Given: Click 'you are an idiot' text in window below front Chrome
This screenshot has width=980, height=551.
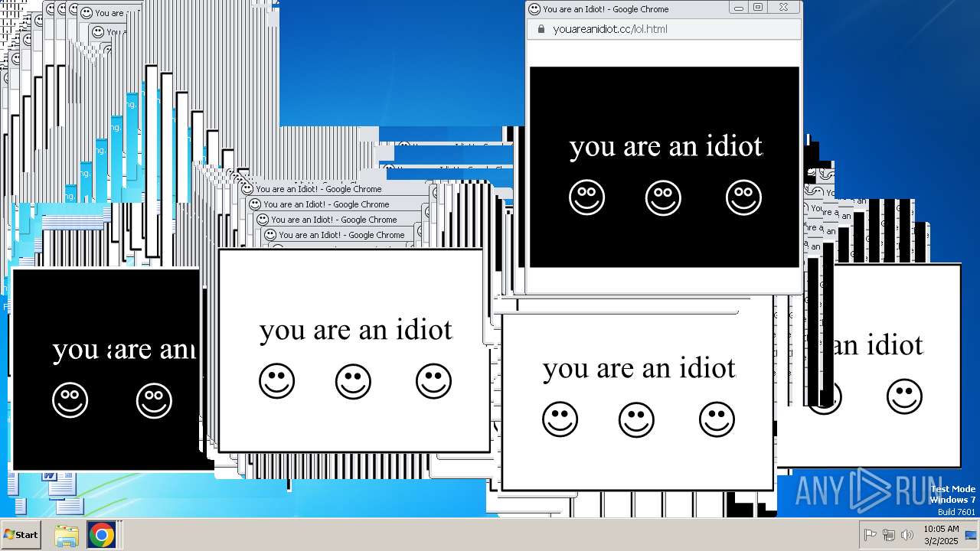Looking at the screenshot, I should (639, 368).
